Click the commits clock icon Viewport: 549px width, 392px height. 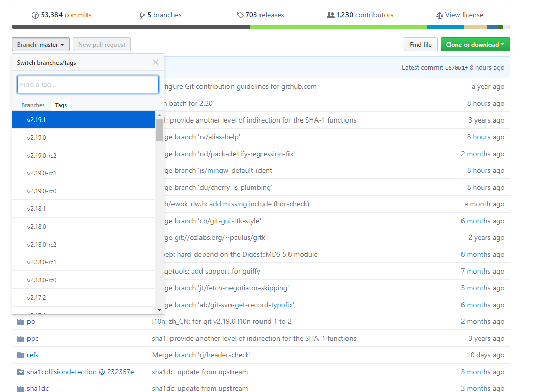[x=35, y=15]
